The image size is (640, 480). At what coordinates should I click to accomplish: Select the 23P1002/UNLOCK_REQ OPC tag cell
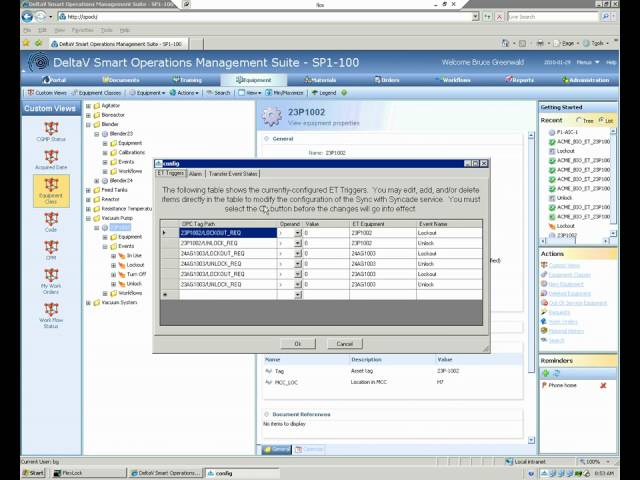[228, 243]
